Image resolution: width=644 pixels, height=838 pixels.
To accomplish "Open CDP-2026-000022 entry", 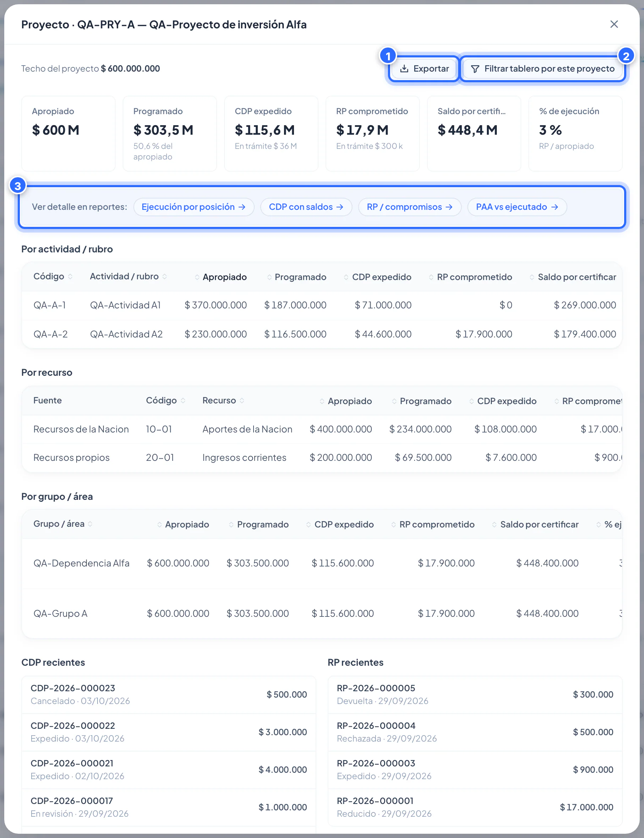I will click(169, 732).
